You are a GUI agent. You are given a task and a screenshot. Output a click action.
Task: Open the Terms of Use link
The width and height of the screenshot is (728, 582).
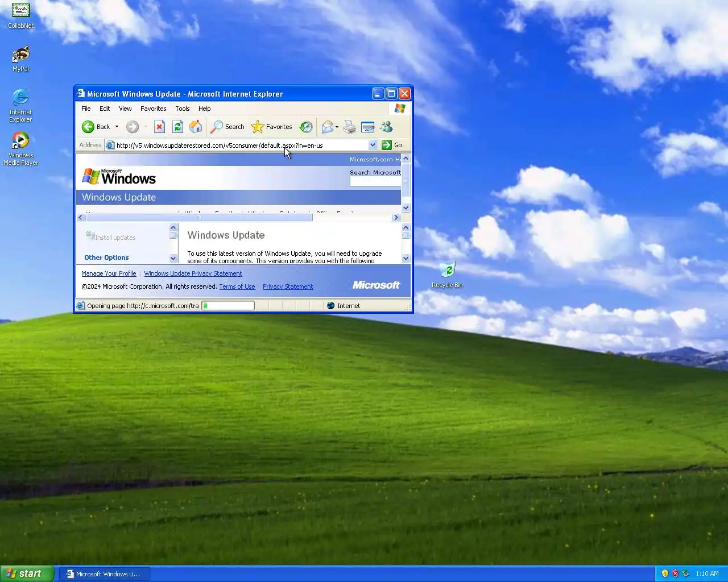click(x=237, y=286)
